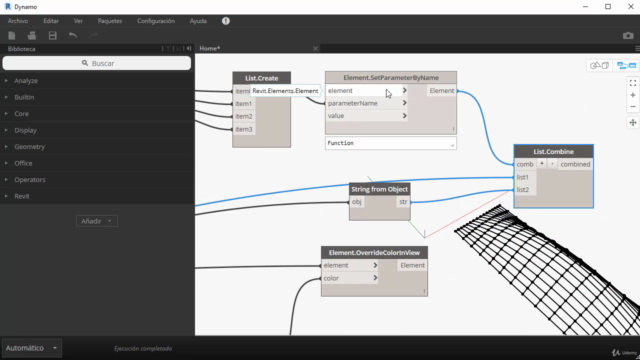Click the str output port
This screenshot has height=360, width=640.
(403, 202)
